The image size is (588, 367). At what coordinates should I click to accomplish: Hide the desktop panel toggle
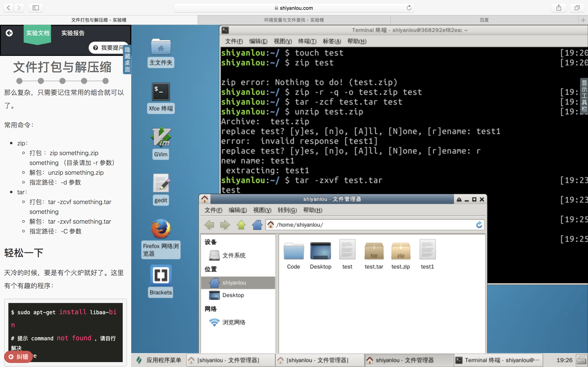[x=127, y=60]
